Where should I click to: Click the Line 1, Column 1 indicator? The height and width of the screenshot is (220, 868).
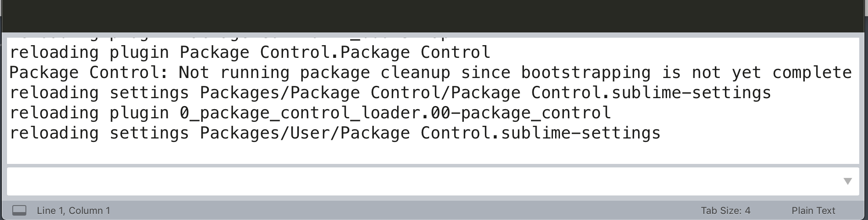pos(73,210)
